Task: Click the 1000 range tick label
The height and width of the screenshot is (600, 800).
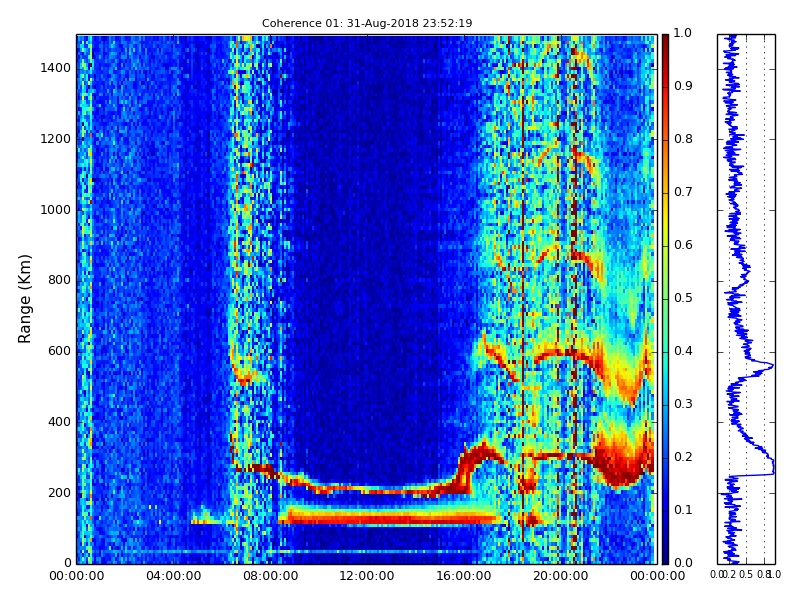Action: pos(56,210)
